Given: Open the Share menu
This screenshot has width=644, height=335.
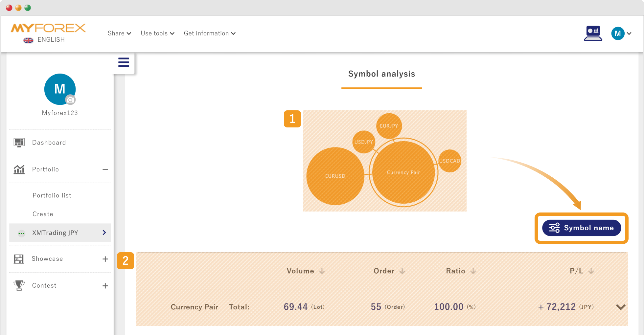Looking at the screenshot, I should 120,33.
